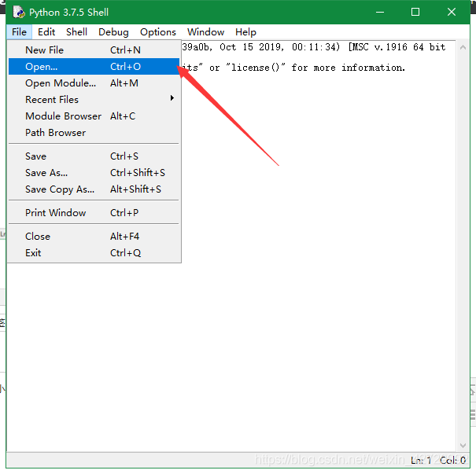Select the Open... menu entry

click(x=94, y=66)
